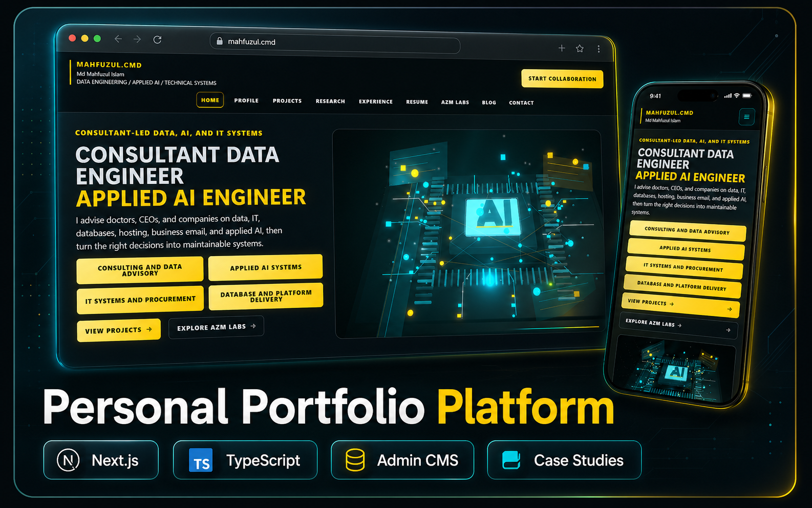Bookmark page with the star icon
The width and height of the screenshot is (812, 508).
coord(580,49)
